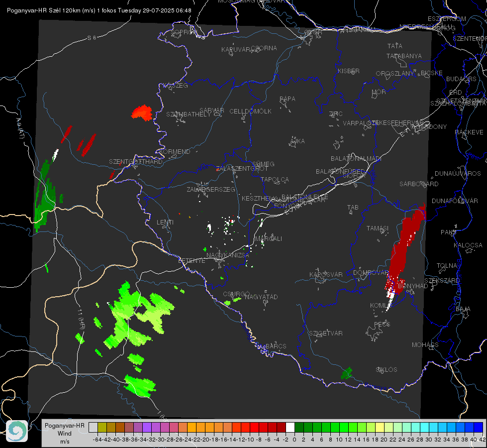This screenshot has width=487, height=448.
Task: Click the KESZTHELY city label
Action: pyautogui.click(x=259, y=198)
